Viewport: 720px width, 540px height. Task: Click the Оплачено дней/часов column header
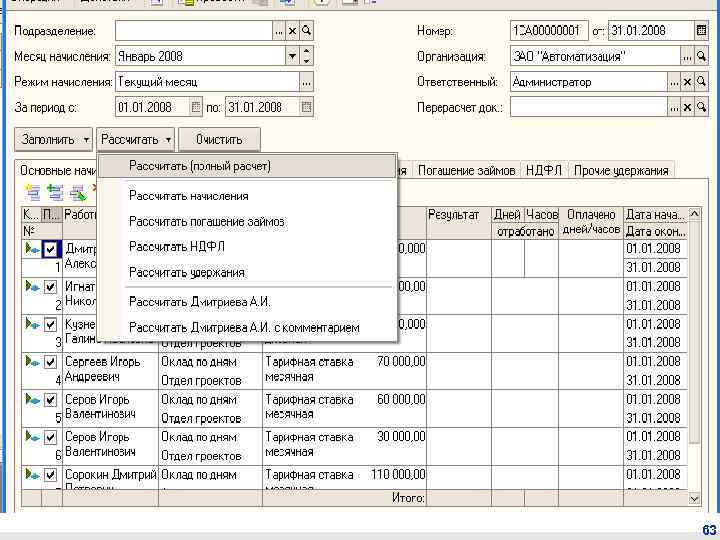tap(591, 223)
